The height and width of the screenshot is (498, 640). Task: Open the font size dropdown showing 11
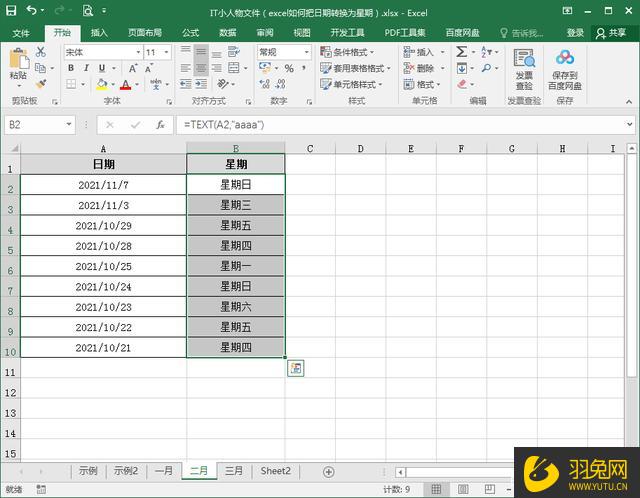tap(166, 52)
